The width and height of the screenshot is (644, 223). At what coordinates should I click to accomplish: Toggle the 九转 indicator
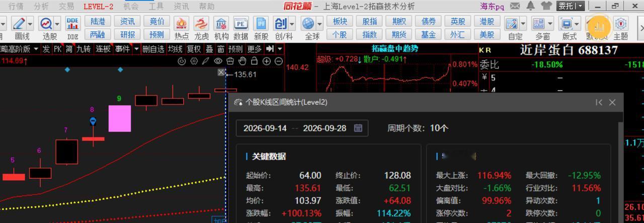point(84,49)
